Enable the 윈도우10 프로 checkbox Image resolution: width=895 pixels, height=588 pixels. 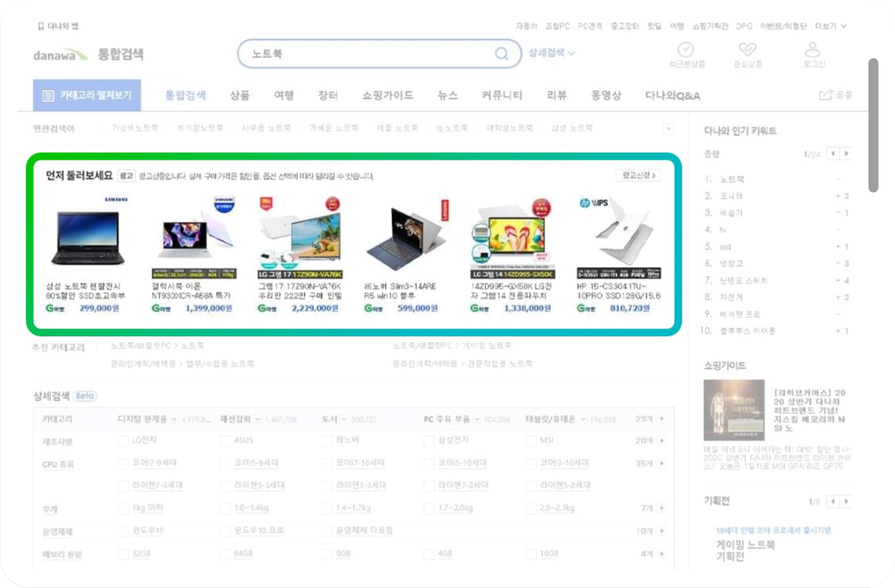225,531
